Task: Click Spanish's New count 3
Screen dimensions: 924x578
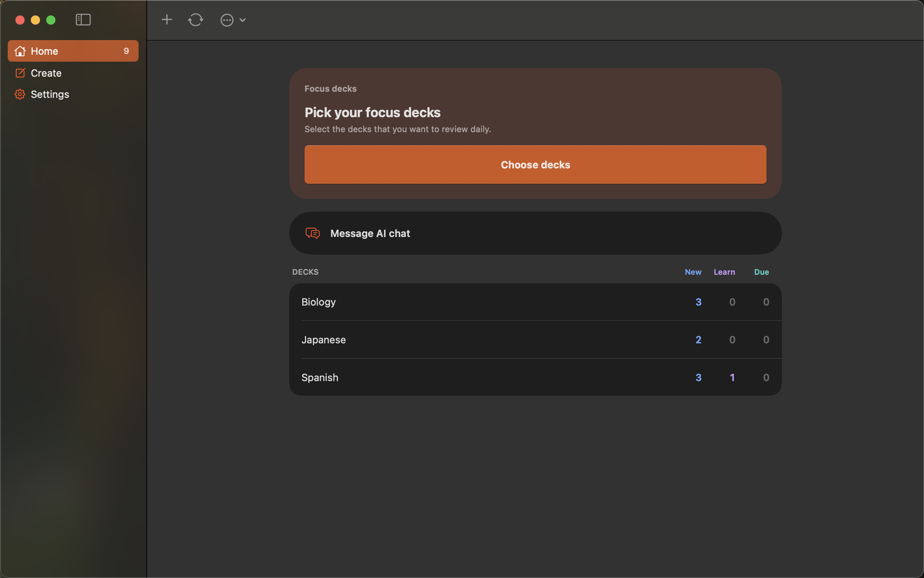Action: pyautogui.click(x=698, y=377)
